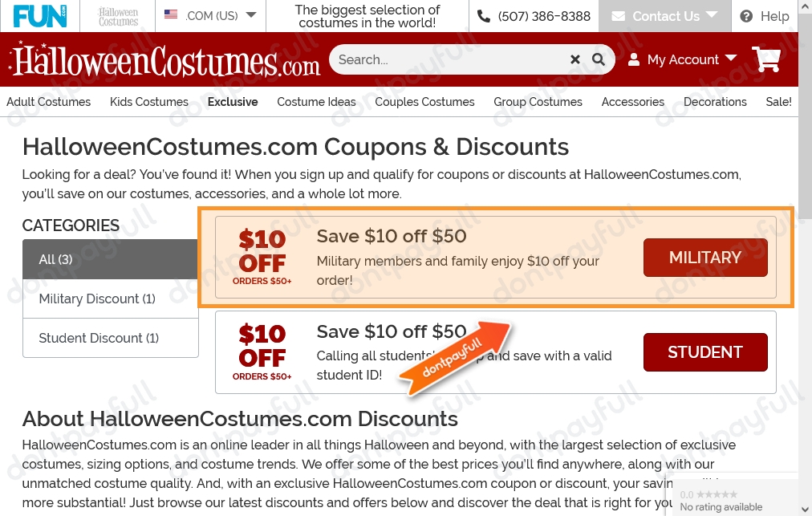Select the Student Discount filter
The height and width of the screenshot is (516, 812).
tap(96, 338)
